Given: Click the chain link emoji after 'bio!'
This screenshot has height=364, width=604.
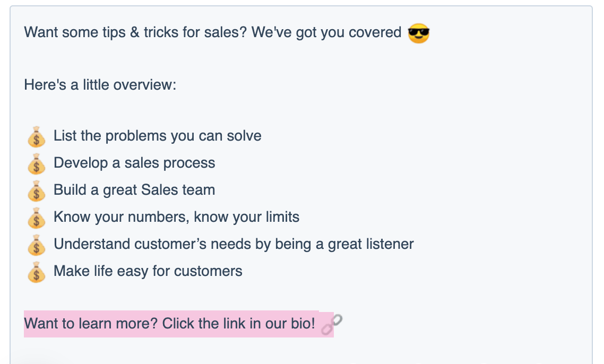Looking at the screenshot, I should point(332,325).
